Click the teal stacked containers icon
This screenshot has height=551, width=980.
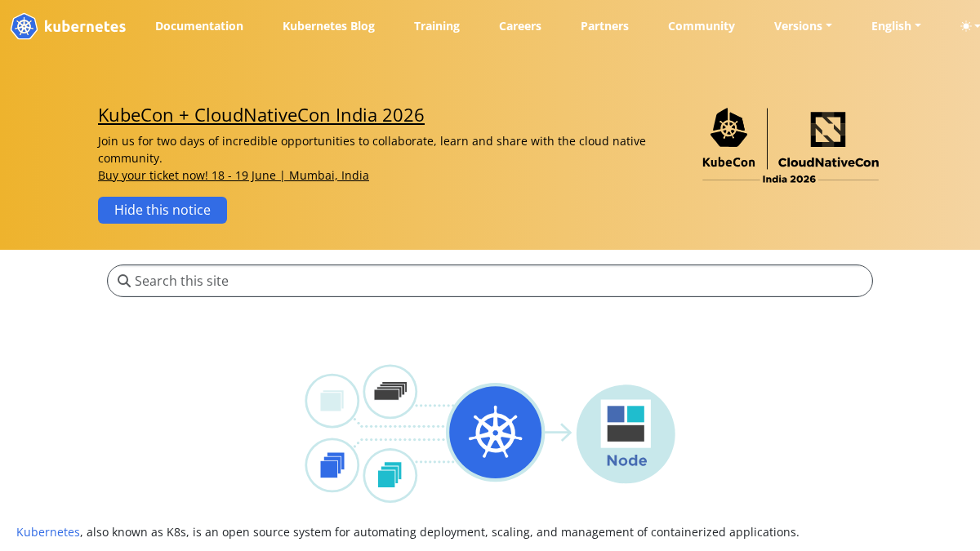(x=390, y=475)
